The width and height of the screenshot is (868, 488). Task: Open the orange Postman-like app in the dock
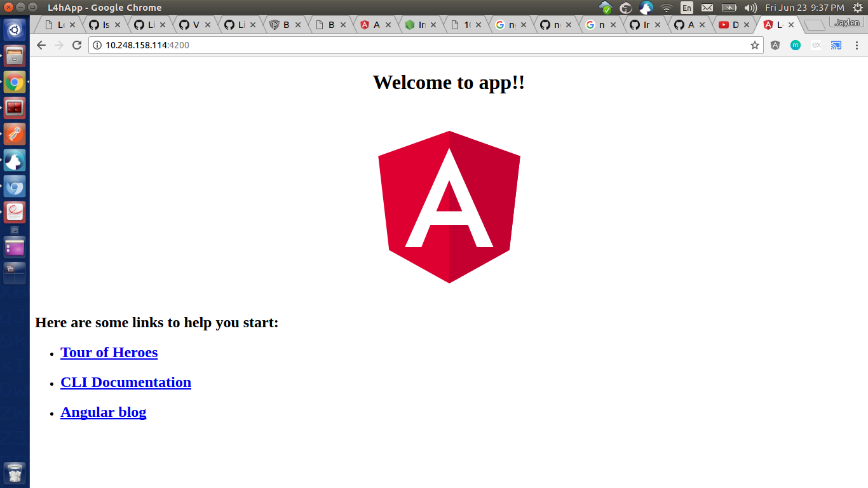[x=15, y=134]
